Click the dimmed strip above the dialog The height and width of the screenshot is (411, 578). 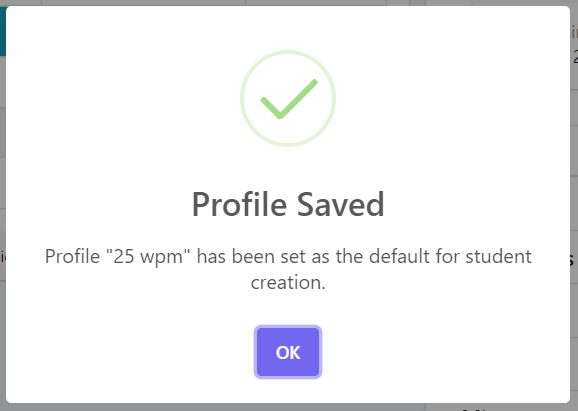click(x=288, y=3)
